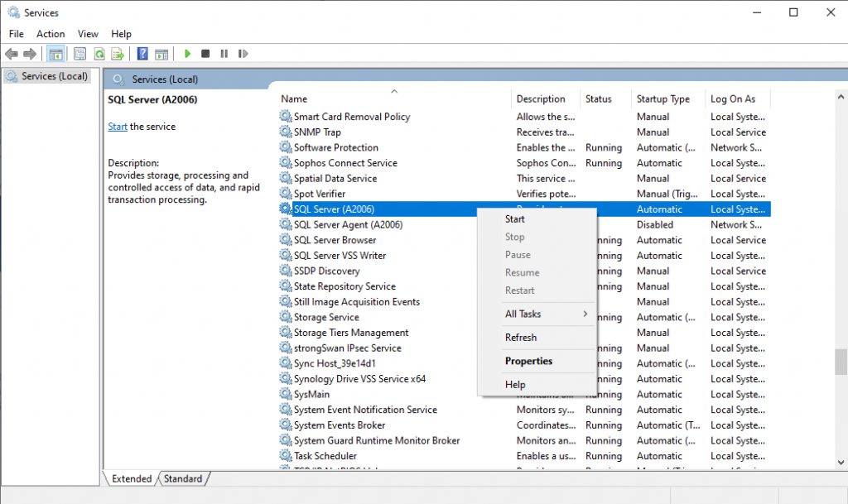
Task: Click the toolbar Properties sheet icon
Action: coord(79,54)
